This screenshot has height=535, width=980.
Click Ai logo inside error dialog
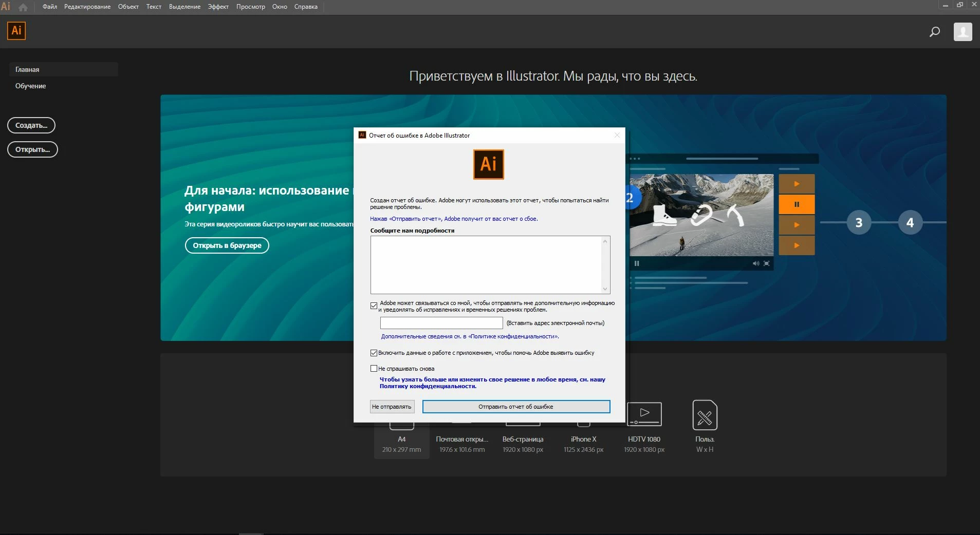click(x=488, y=164)
